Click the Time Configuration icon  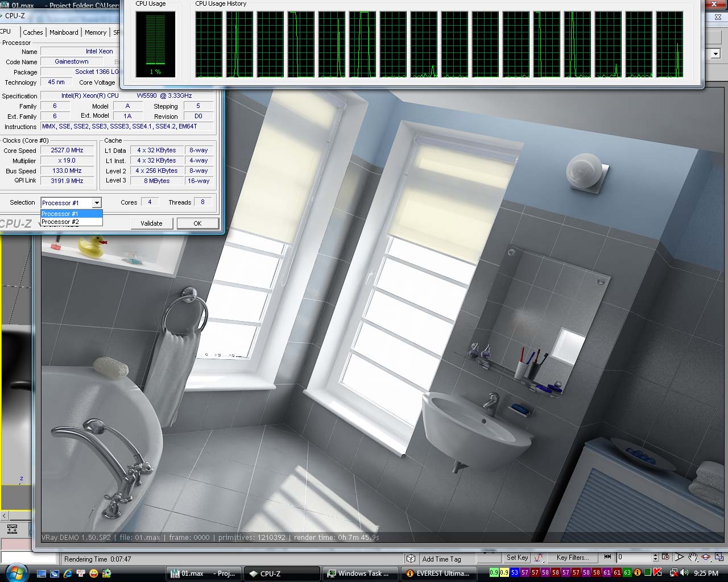(666, 557)
